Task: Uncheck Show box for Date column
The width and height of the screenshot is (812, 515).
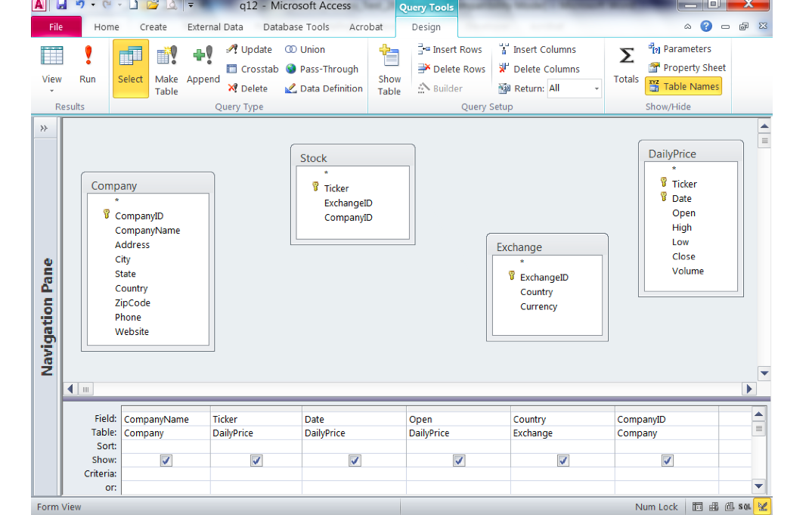Action: tap(355, 461)
